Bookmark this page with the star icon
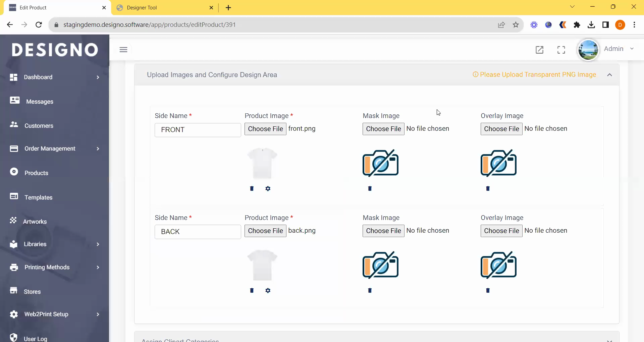 [x=516, y=25]
